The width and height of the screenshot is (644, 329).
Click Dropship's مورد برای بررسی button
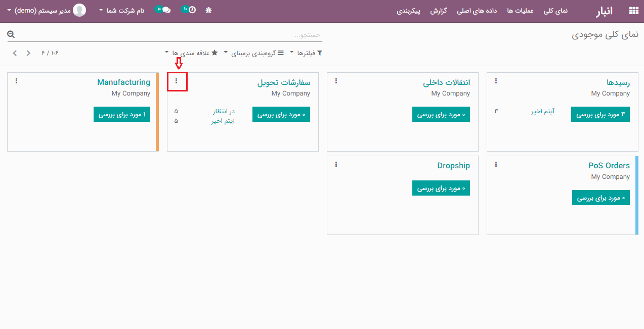pos(441,188)
